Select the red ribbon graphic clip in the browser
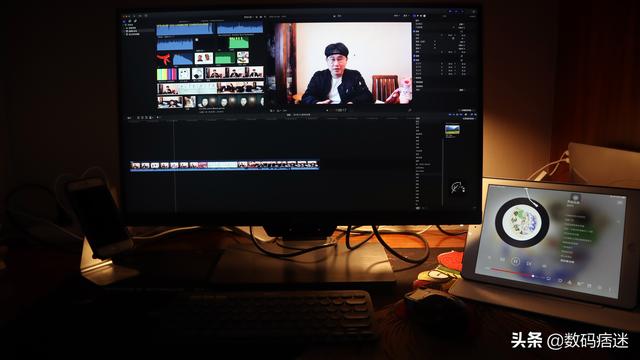Screen dimensions: 640x360 click(164, 59)
